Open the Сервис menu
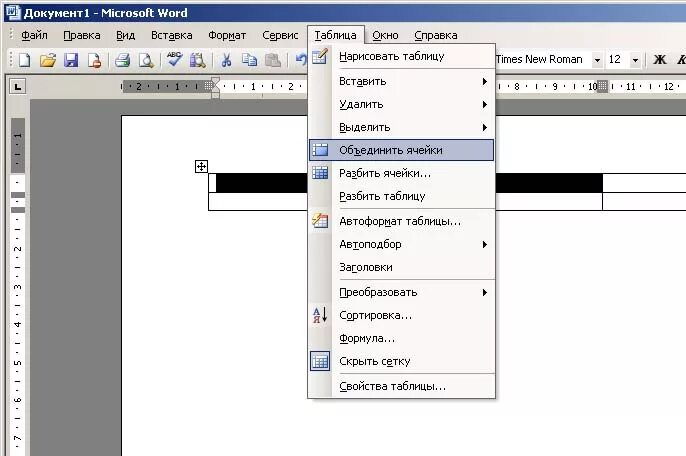This screenshot has height=456, width=686. click(x=280, y=35)
